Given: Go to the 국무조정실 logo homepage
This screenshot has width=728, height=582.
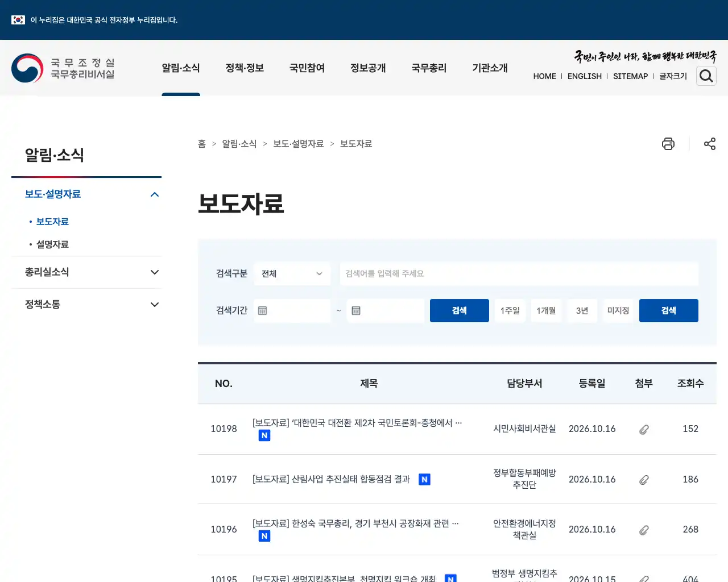Looking at the screenshot, I should coord(63,68).
